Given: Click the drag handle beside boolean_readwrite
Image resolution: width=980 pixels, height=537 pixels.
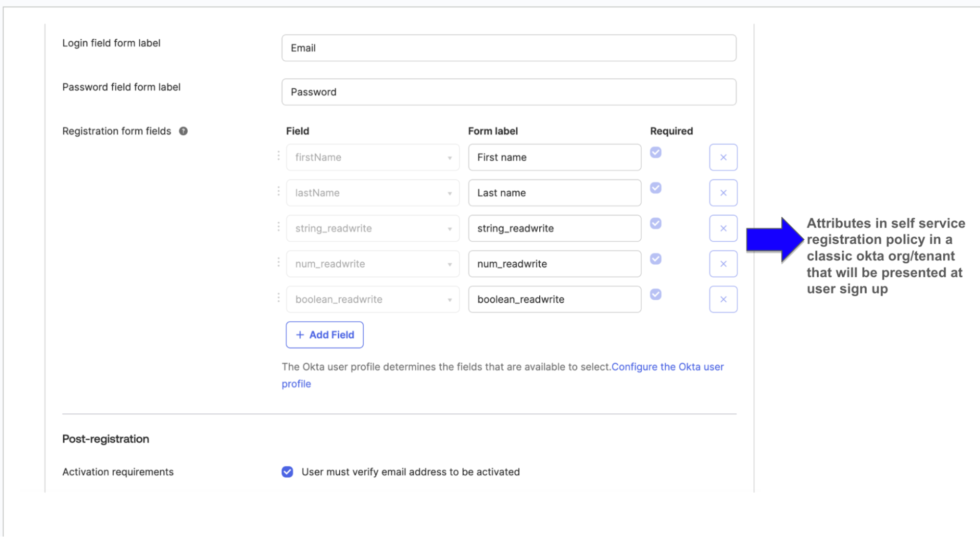Looking at the screenshot, I should point(278,298).
